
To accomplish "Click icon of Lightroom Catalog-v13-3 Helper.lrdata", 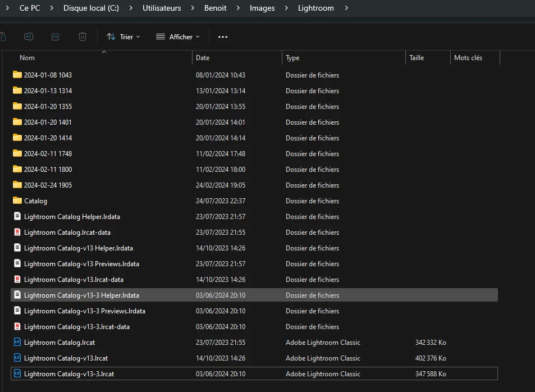I will (x=17, y=295).
